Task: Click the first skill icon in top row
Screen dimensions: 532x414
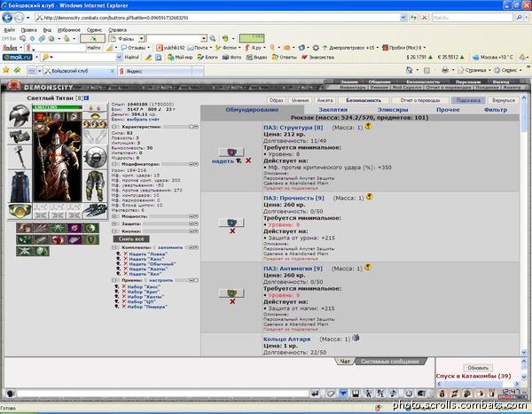Action: click(24, 228)
